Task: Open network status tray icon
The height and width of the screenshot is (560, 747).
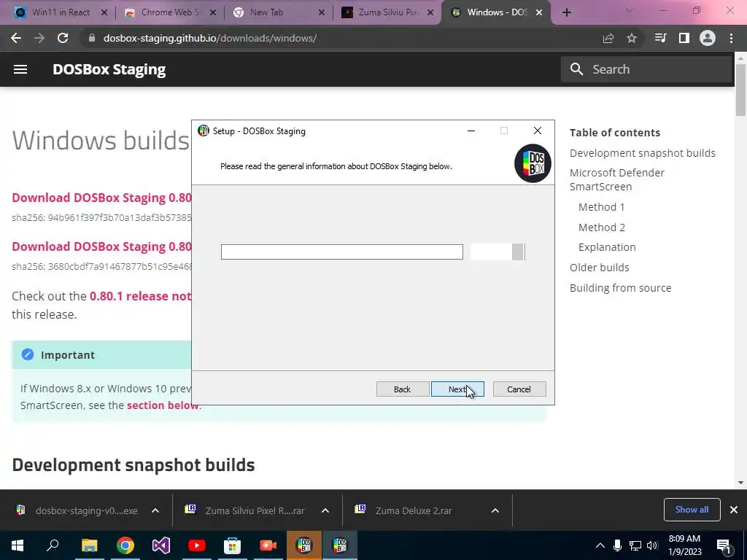Action: 635,545
